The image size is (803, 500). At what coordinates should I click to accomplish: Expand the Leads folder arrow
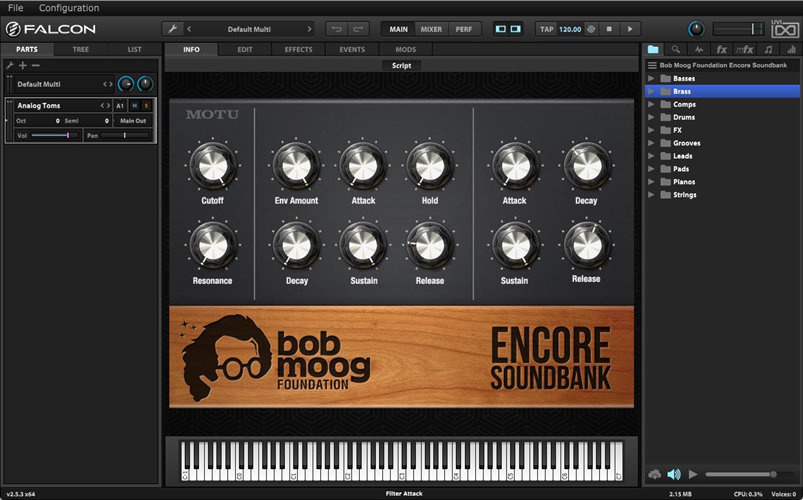pos(651,156)
